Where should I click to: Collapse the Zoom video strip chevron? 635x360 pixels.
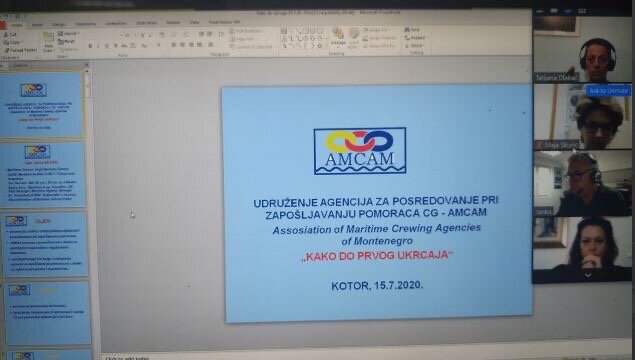point(588,275)
